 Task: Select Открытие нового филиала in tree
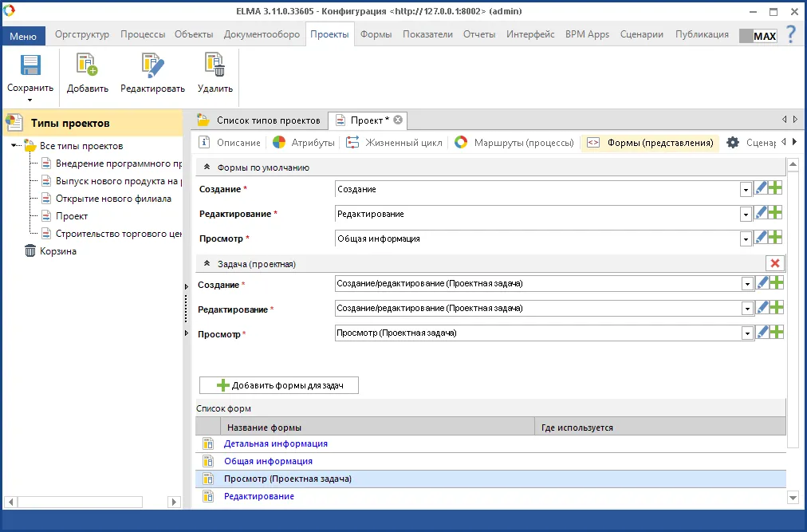(113, 199)
